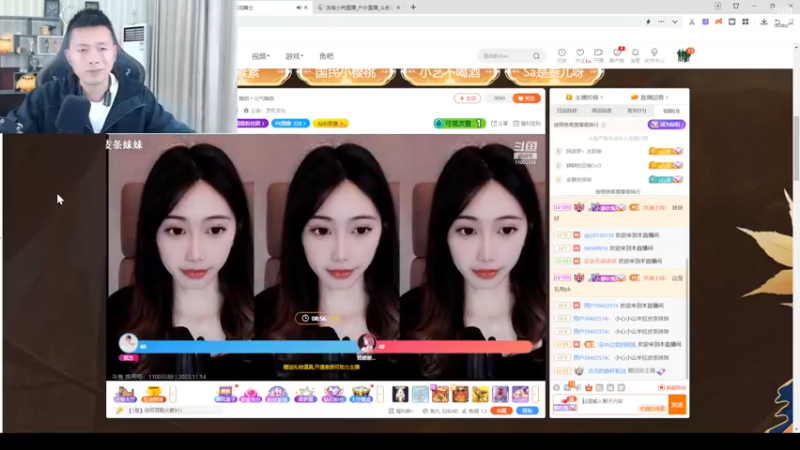Viewport: 800px width, 450px height.
Task: Open the diamond fans activity icon
Action: (333, 394)
